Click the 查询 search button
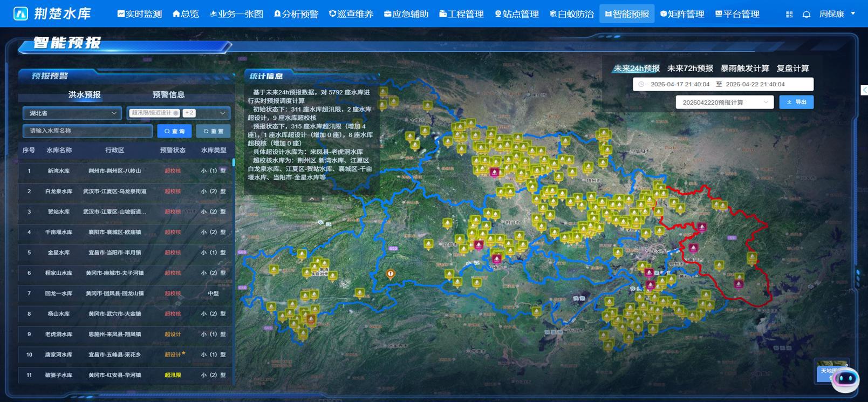The image size is (868, 402). click(174, 131)
